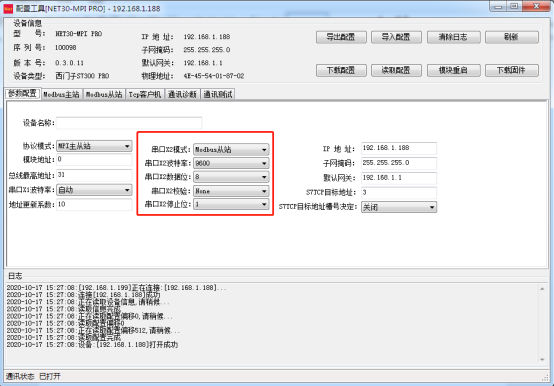Maximize the configuration tool window
The height and width of the screenshot is (386, 554).
point(514,7)
